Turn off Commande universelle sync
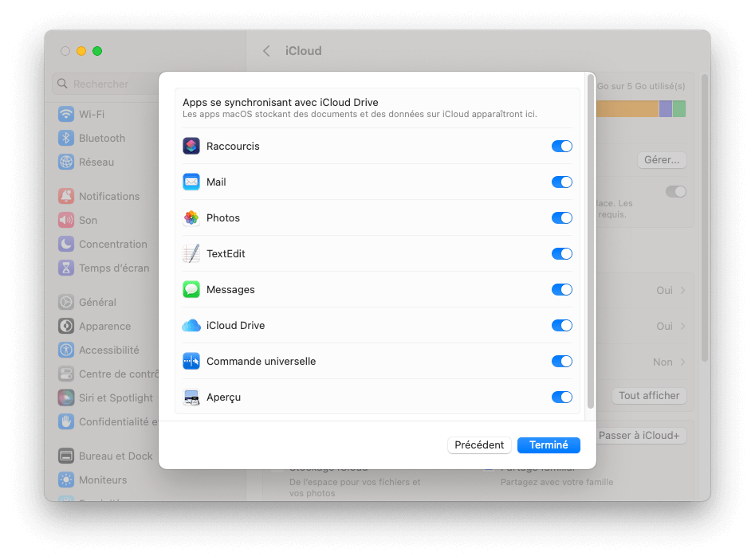 (x=562, y=362)
